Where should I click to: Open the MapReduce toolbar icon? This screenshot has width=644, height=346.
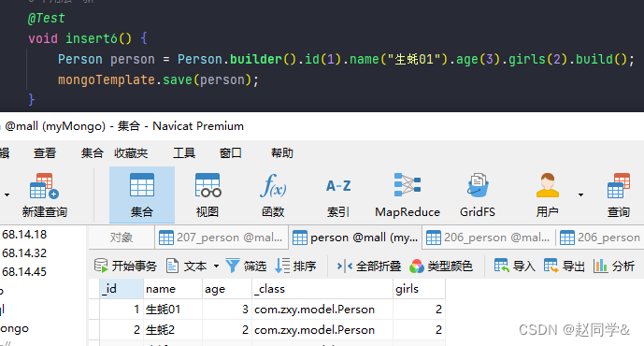pyautogui.click(x=408, y=195)
